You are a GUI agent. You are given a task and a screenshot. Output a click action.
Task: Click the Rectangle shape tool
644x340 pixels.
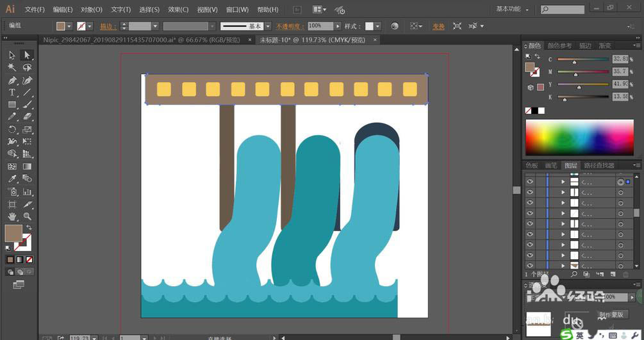(x=12, y=105)
